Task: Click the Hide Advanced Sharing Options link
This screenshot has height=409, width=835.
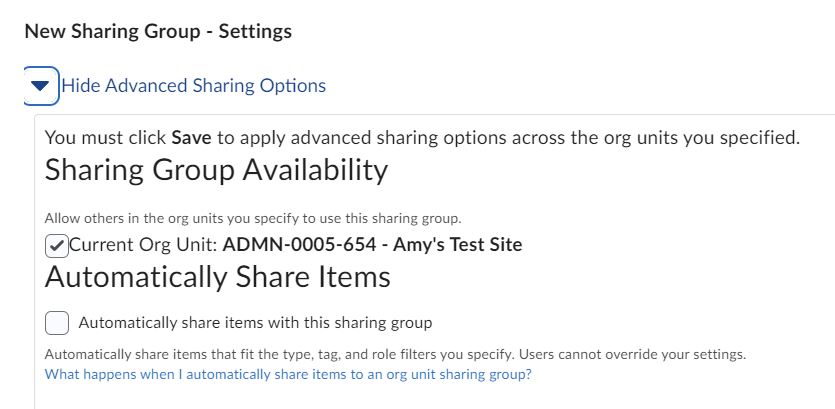Action: point(193,86)
